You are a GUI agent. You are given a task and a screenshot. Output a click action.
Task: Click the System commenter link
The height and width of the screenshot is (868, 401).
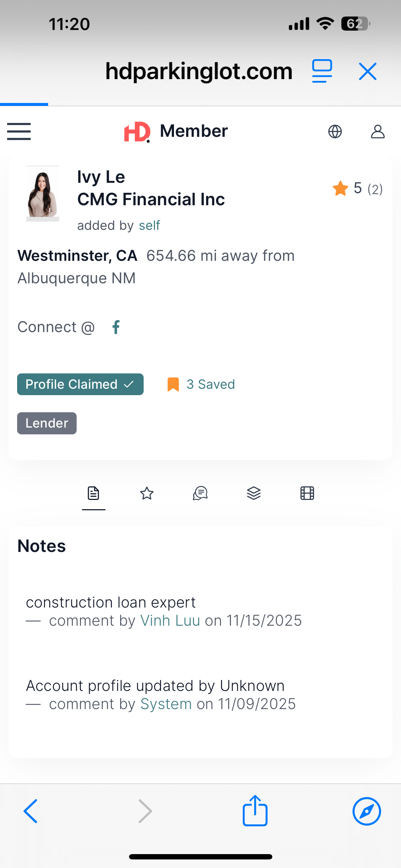click(166, 704)
